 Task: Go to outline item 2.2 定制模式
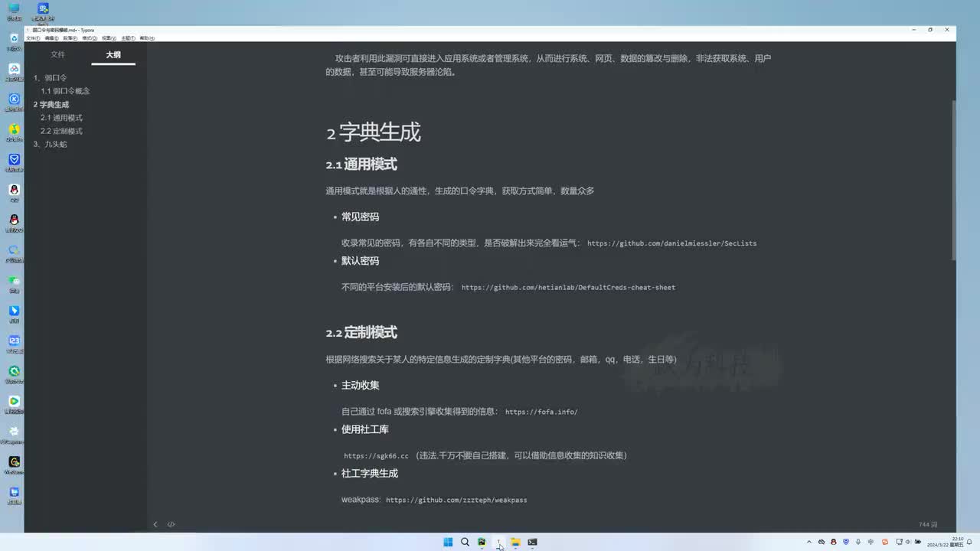click(61, 131)
